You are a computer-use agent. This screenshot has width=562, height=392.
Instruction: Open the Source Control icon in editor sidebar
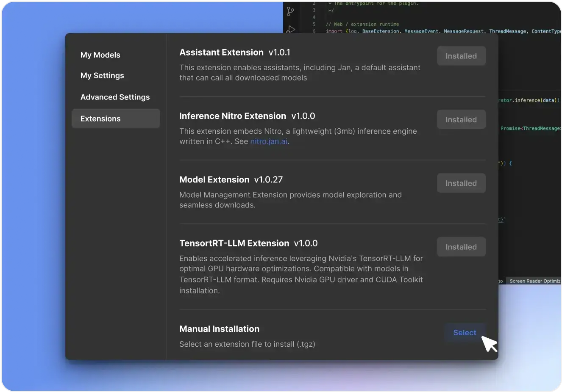tap(290, 11)
